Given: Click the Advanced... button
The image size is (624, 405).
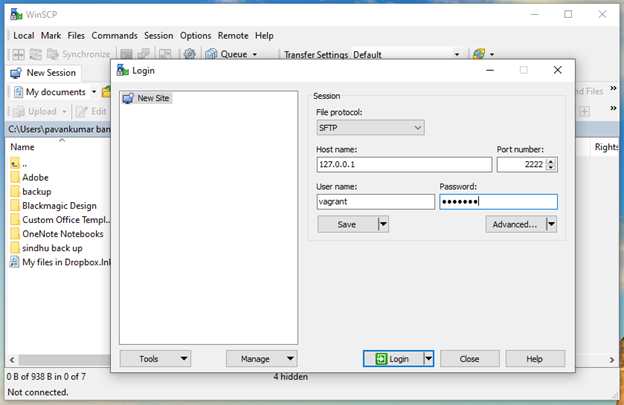Looking at the screenshot, I should (x=515, y=224).
